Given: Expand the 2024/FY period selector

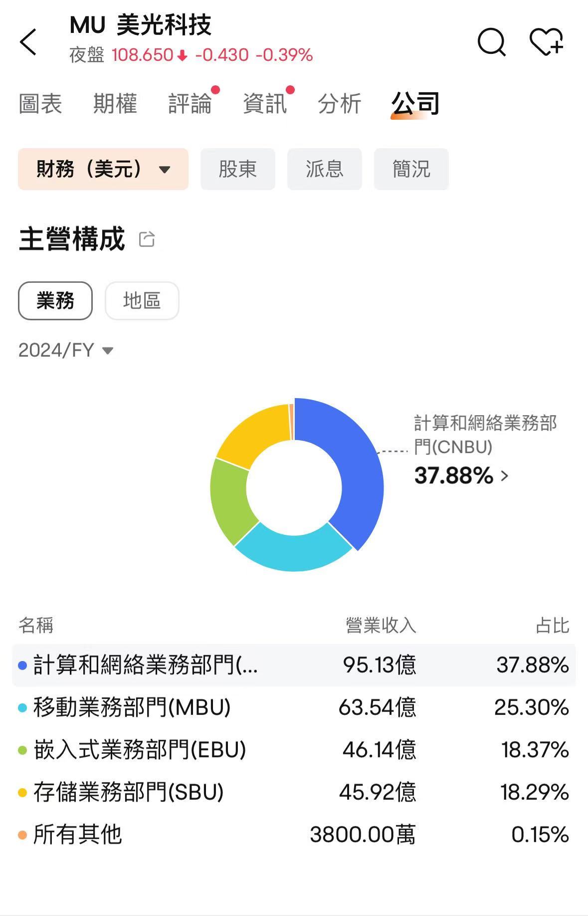Looking at the screenshot, I should [x=66, y=350].
